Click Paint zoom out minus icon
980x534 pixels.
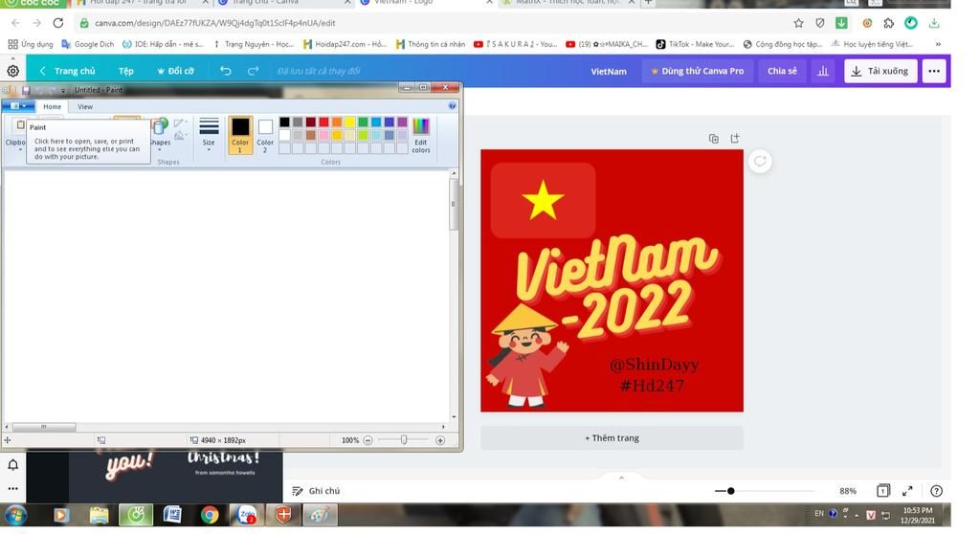pos(368,440)
